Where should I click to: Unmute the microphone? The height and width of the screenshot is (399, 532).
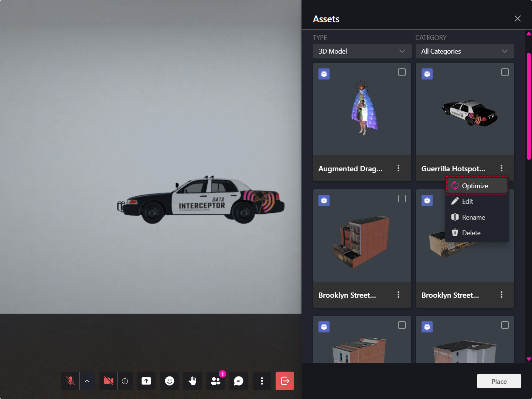point(70,381)
